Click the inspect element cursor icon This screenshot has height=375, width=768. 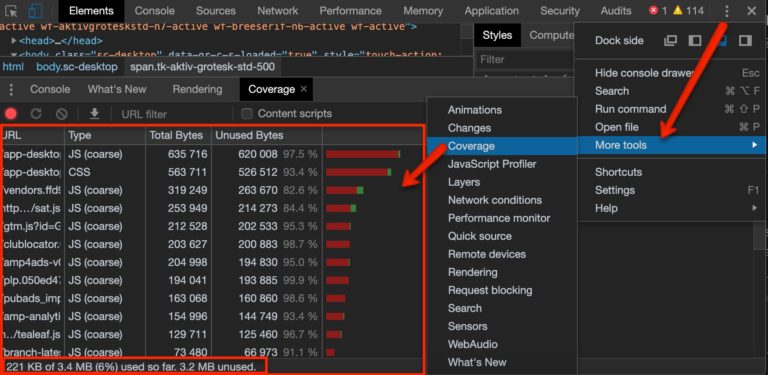(x=12, y=11)
